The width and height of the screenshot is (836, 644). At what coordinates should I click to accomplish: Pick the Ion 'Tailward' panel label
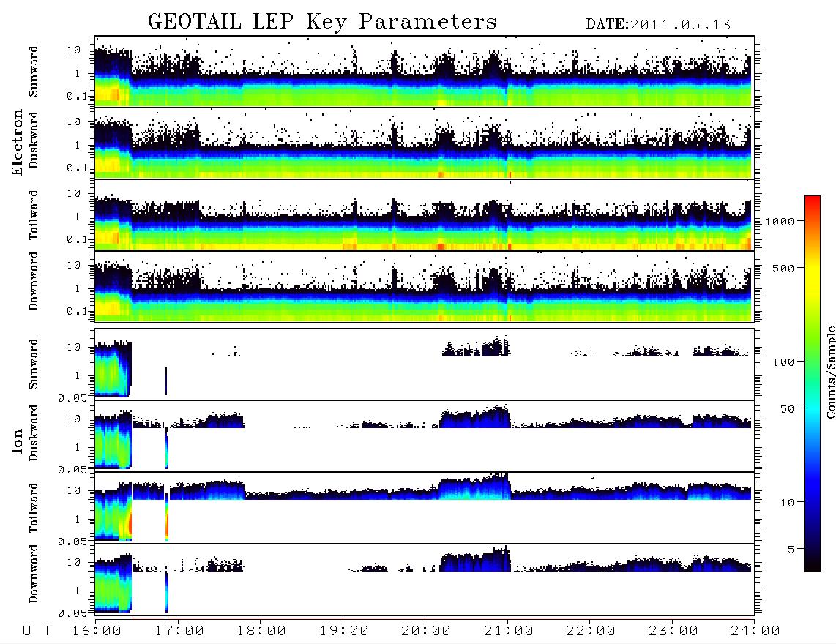[34, 508]
